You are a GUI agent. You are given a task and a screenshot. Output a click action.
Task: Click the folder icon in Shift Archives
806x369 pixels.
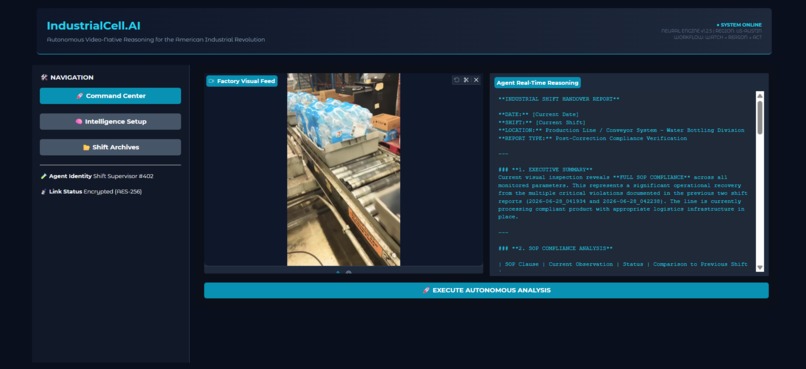(x=86, y=147)
